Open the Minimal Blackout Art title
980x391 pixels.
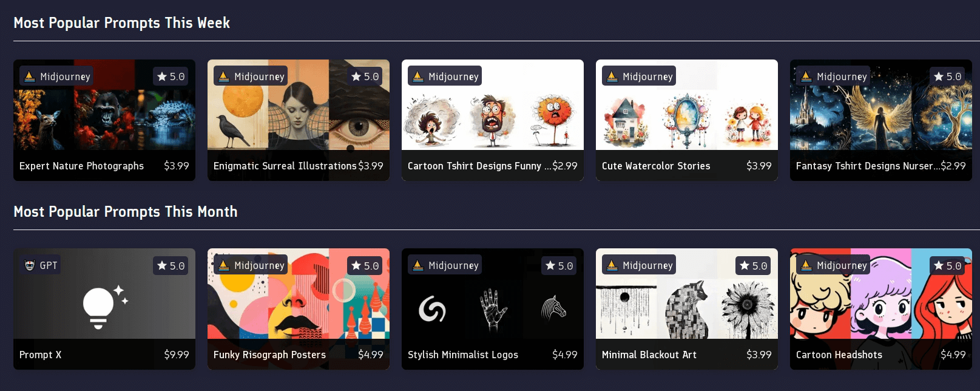(x=649, y=355)
